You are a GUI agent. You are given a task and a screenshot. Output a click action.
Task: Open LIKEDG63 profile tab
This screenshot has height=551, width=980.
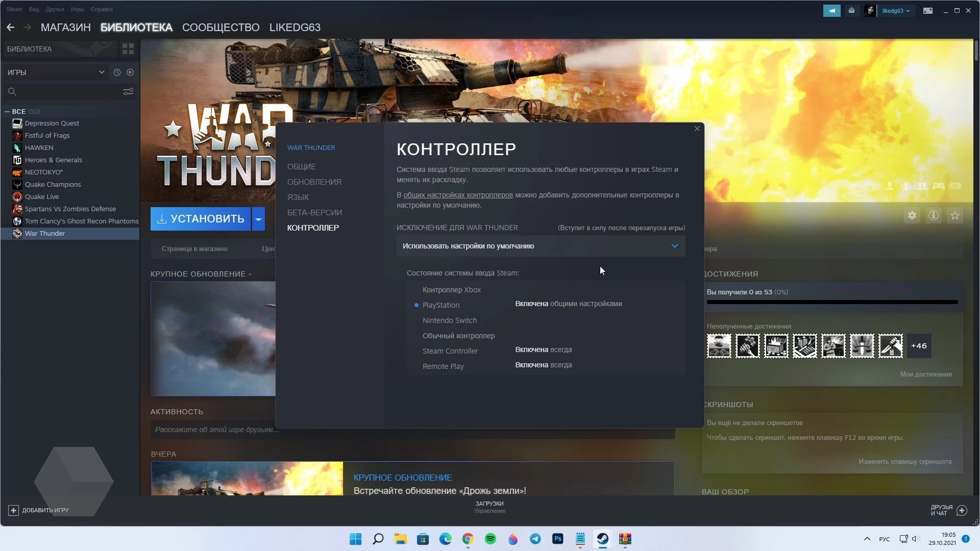click(x=295, y=28)
